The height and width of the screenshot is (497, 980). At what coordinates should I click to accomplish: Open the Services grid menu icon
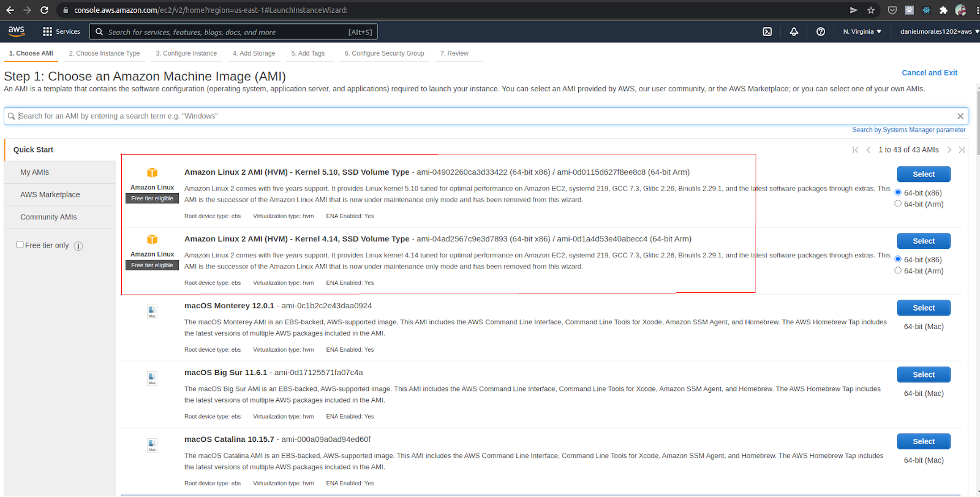(47, 32)
